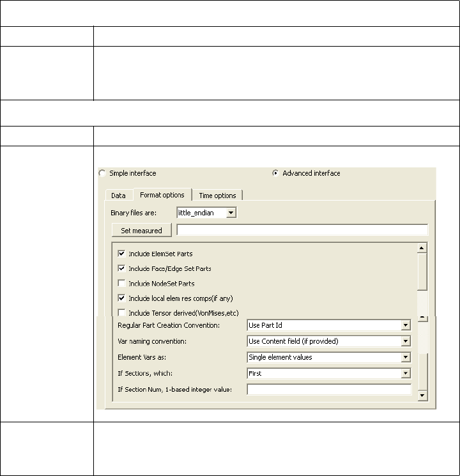Click the options list scroll down arrow
Viewport: 460px width, 476px height.
click(422, 395)
